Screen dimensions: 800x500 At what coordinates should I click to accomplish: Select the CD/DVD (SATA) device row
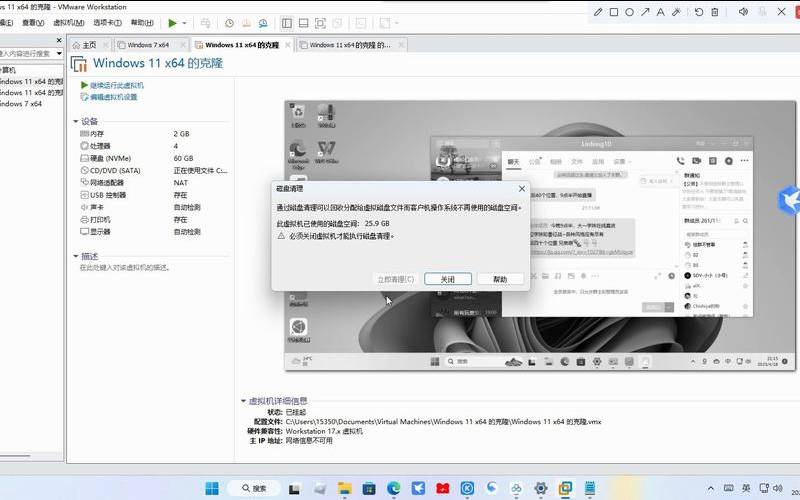tap(152, 170)
